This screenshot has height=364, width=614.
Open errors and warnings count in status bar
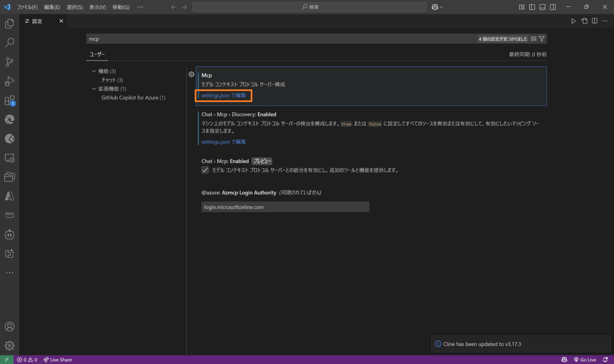pos(27,359)
